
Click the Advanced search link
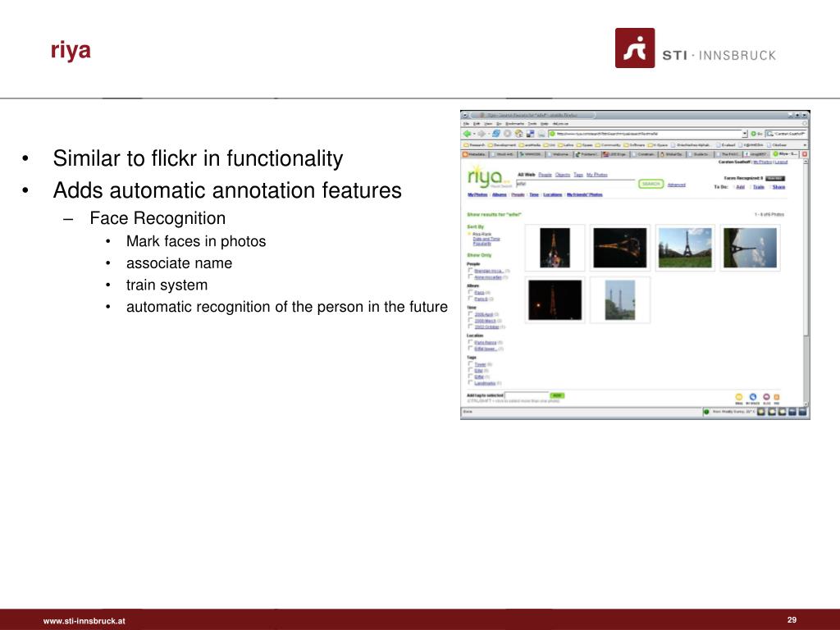click(676, 185)
